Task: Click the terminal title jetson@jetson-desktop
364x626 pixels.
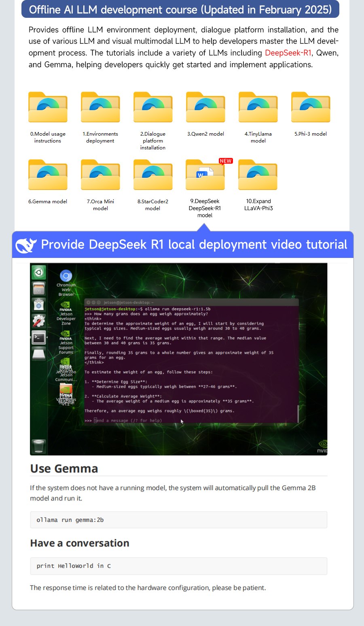Action: coord(128,302)
